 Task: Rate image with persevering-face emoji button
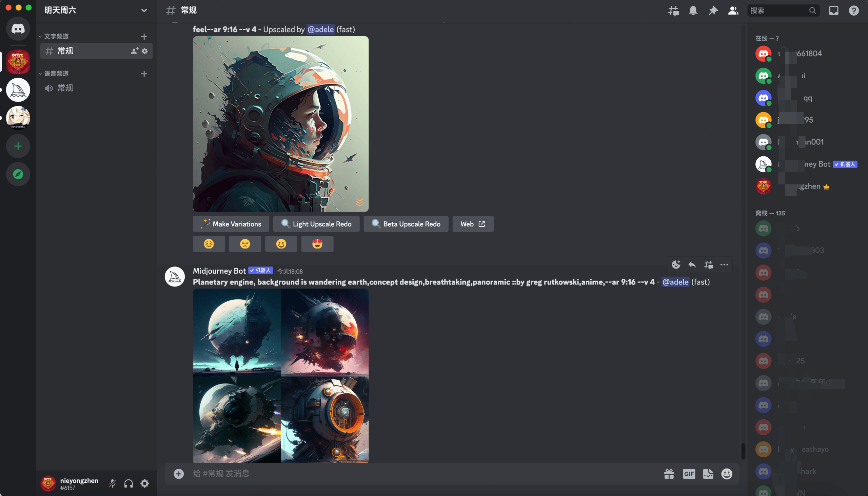click(x=209, y=244)
